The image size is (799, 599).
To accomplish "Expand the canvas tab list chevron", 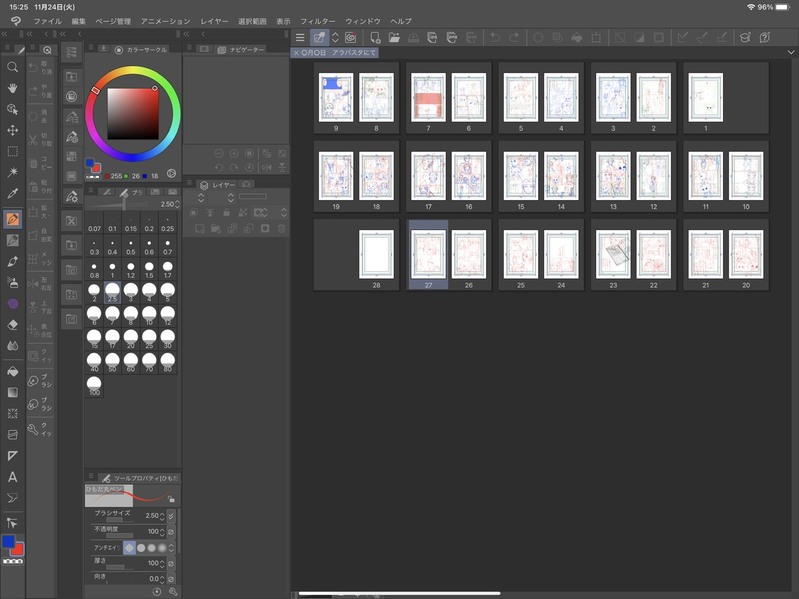I will pyautogui.click(x=791, y=52).
